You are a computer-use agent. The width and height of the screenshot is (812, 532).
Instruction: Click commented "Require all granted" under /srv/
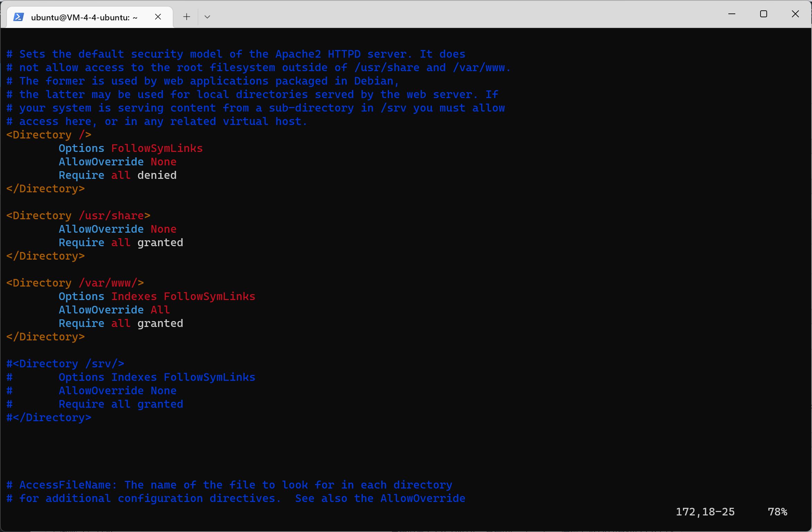click(121, 404)
